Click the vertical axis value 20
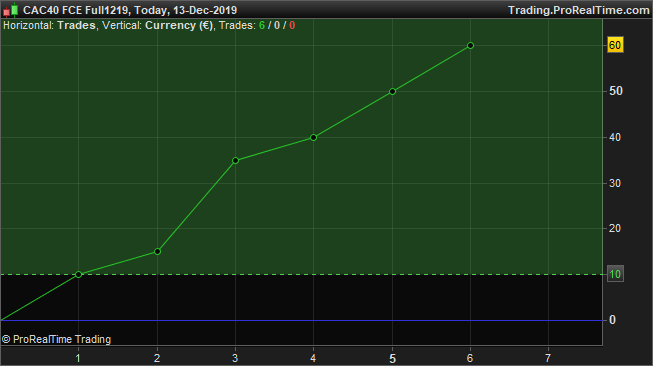653x366 pixels. click(615, 228)
